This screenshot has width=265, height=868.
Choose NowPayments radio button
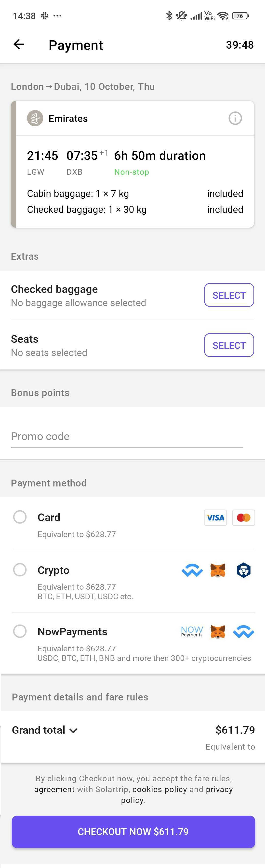[x=20, y=631]
